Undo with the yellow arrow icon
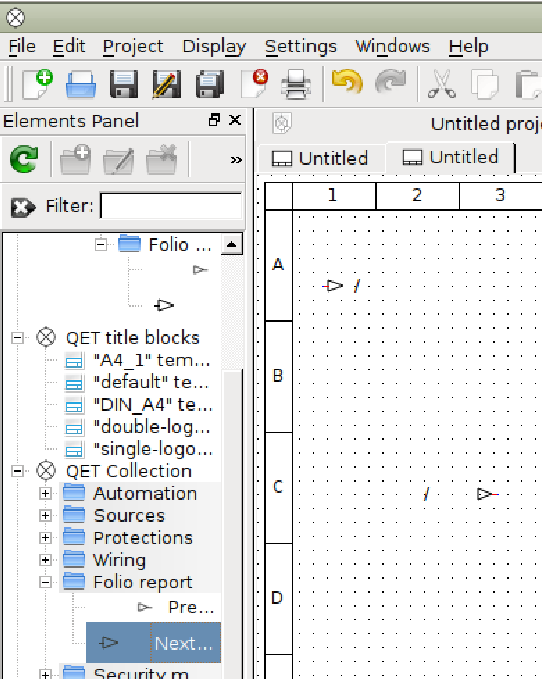Viewport: 543px width, 679px height. point(347,81)
